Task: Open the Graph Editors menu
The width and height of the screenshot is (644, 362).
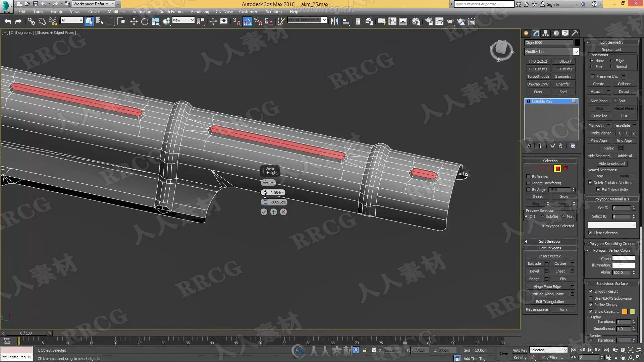Action: pyautogui.click(x=171, y=12)
